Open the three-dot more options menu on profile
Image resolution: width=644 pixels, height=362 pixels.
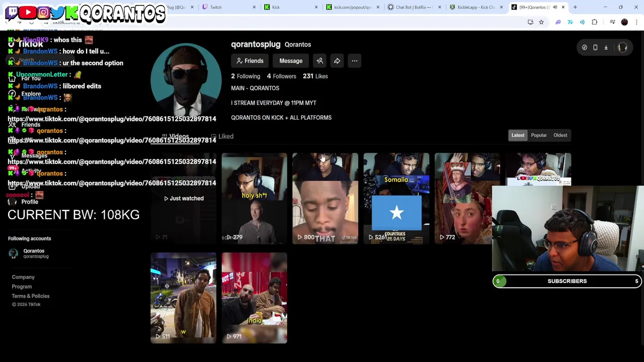355,61
